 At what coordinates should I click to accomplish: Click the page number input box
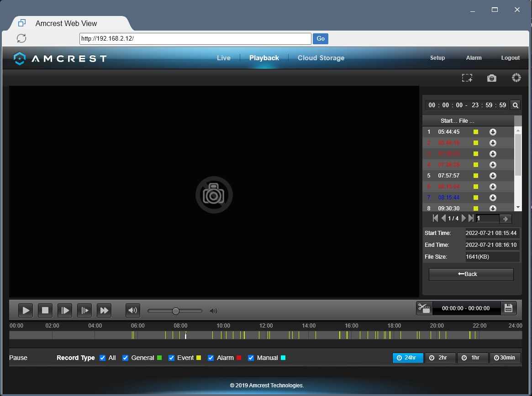[488, 219]
